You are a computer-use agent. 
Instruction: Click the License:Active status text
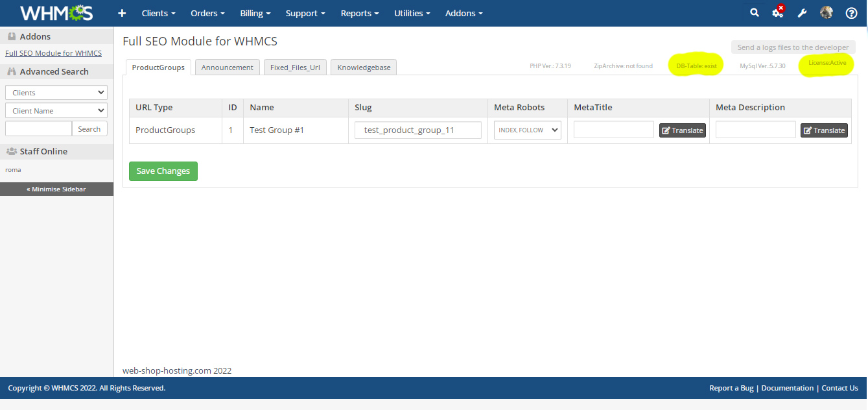point(827,63)
